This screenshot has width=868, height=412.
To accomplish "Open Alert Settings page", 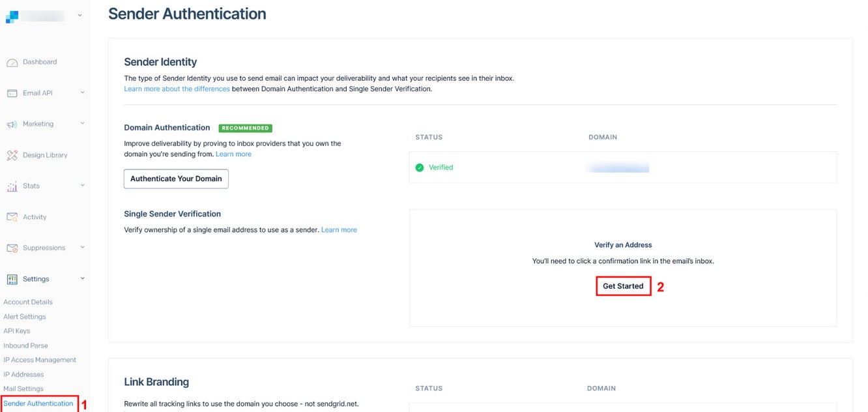I will click(25, 317).
